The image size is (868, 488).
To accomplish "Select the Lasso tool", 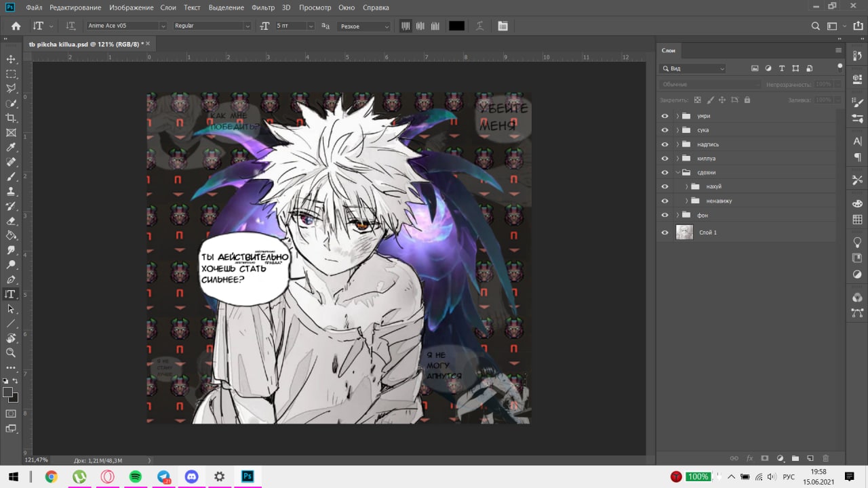I will 11,88.
